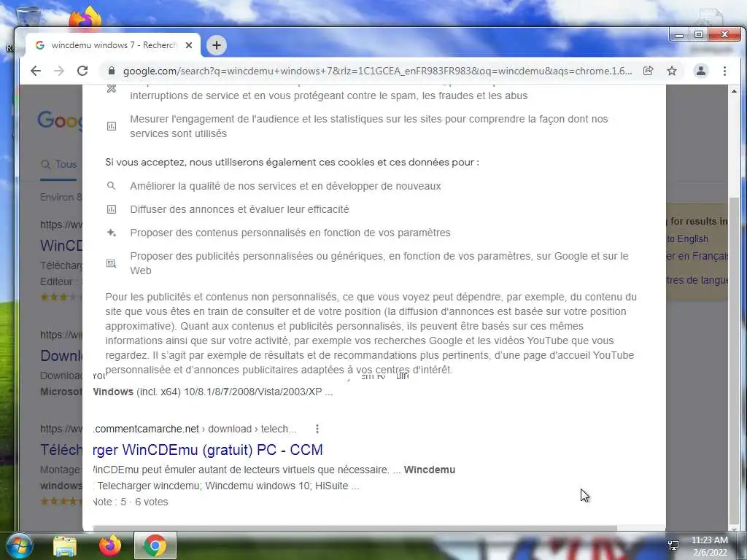Click the sparkle icon beside contenus personnalisés

click(x=111, y=233)
